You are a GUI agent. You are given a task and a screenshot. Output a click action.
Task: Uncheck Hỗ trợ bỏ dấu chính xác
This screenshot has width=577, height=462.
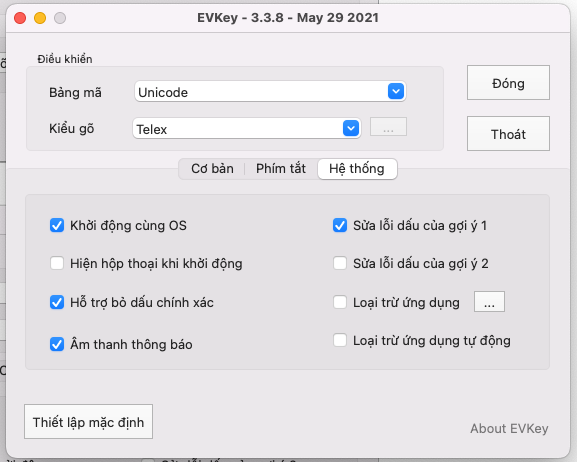(x=57, y=302)
